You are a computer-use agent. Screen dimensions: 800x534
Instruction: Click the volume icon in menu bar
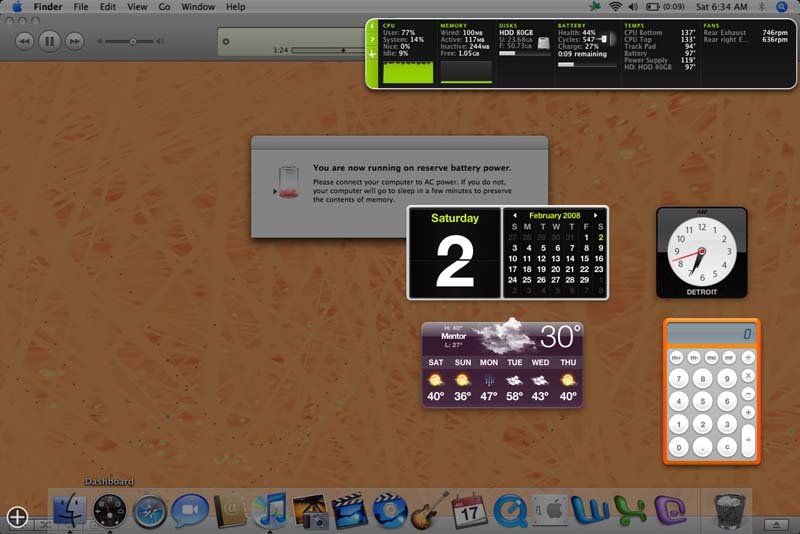pyautogui.click(x=633, y=7)
